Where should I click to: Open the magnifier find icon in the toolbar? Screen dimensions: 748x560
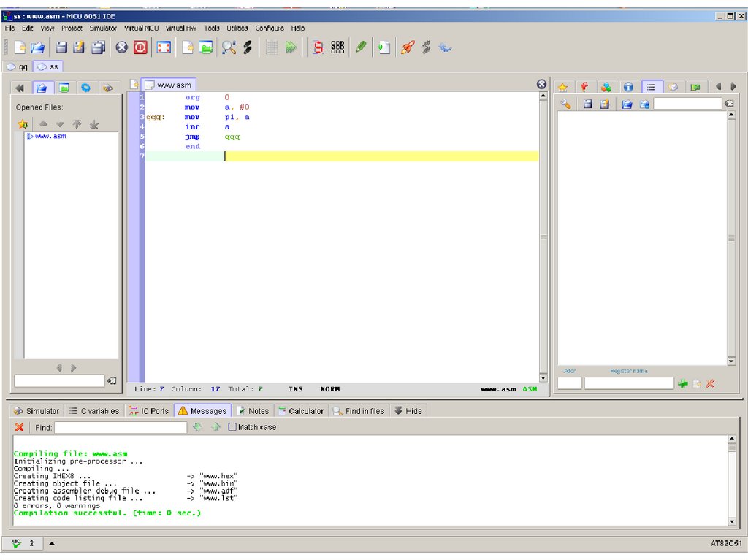[229, 47]
